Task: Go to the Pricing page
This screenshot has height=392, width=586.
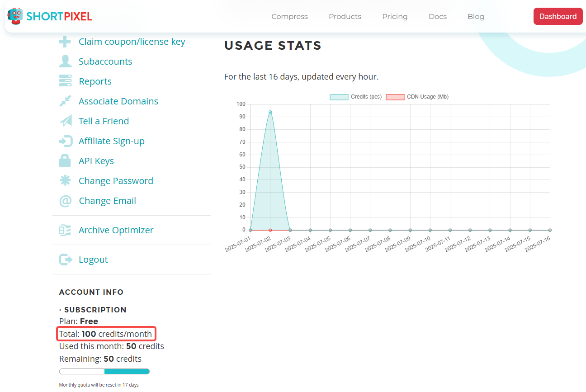Action: [x=395, y=16]
